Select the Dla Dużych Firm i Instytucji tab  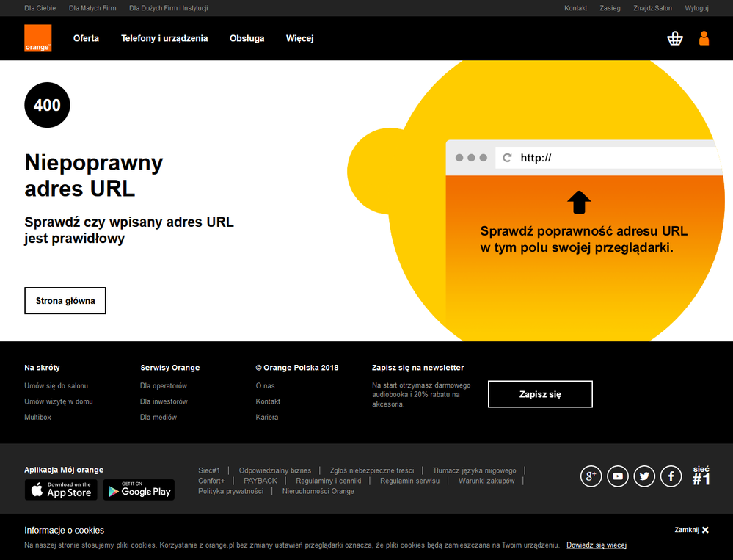[x=168, y=8]
